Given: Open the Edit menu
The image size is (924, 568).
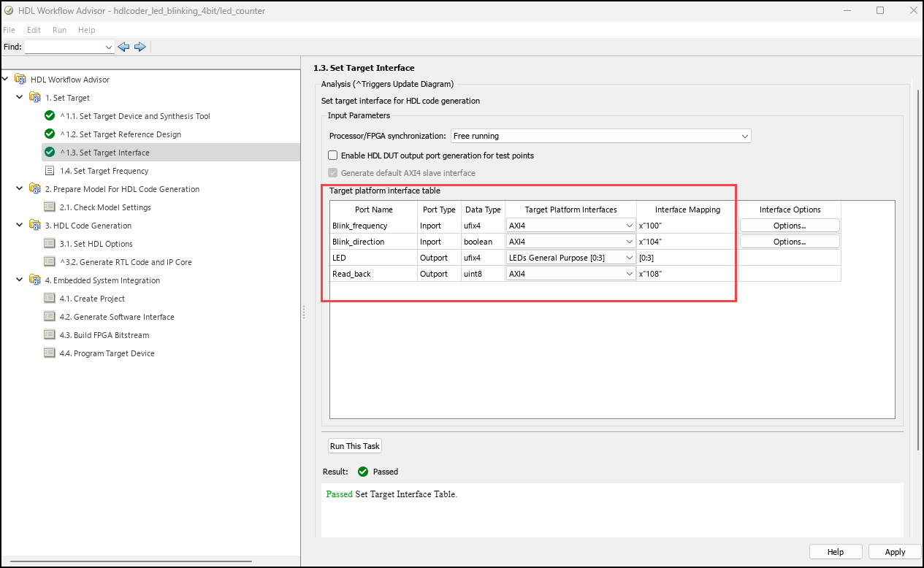Looking at the screenshot, I should coord(34,30).
